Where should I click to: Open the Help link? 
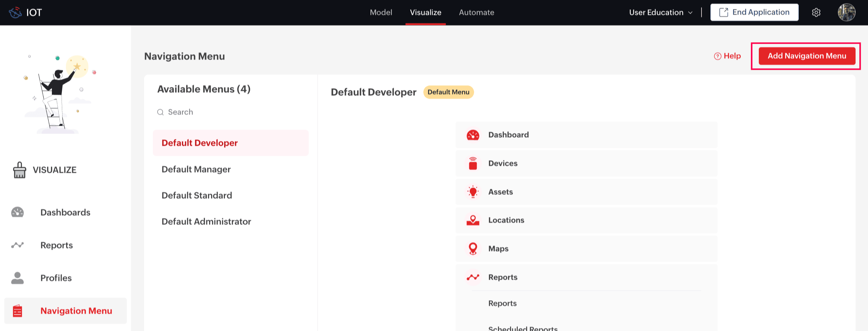pyautogui.click(x=727, y=56)
